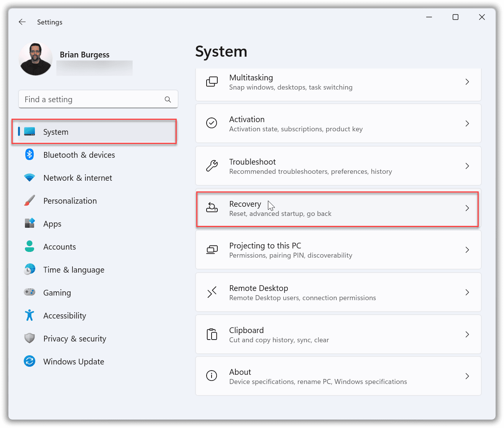Image resolution: width=504 pixels, height=428 pixels.
Task: Click the Apps icon in sidebar
Action: click(x=30, y=224)
